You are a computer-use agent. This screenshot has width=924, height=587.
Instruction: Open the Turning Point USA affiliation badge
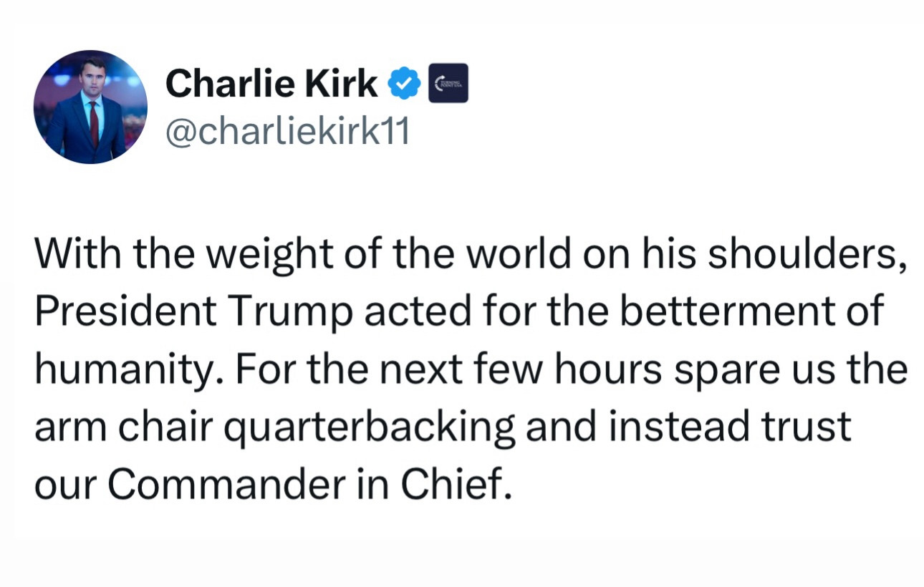448,83
